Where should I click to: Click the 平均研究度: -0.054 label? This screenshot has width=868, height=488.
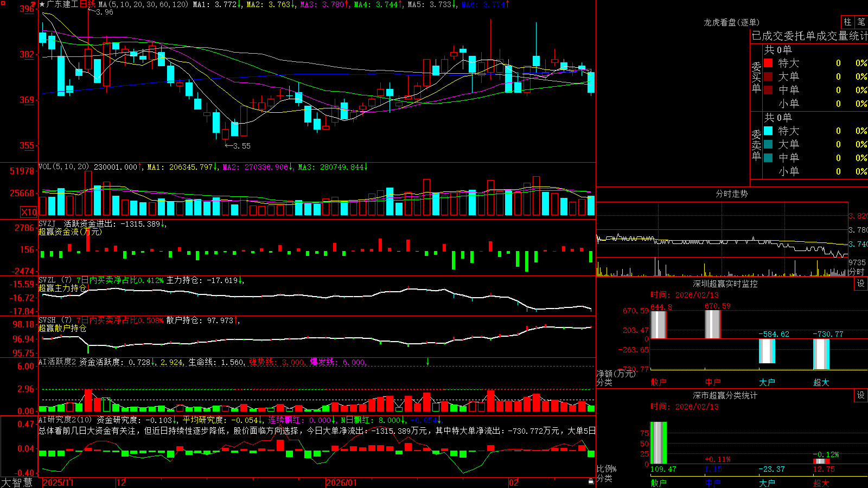click(222, 420)
